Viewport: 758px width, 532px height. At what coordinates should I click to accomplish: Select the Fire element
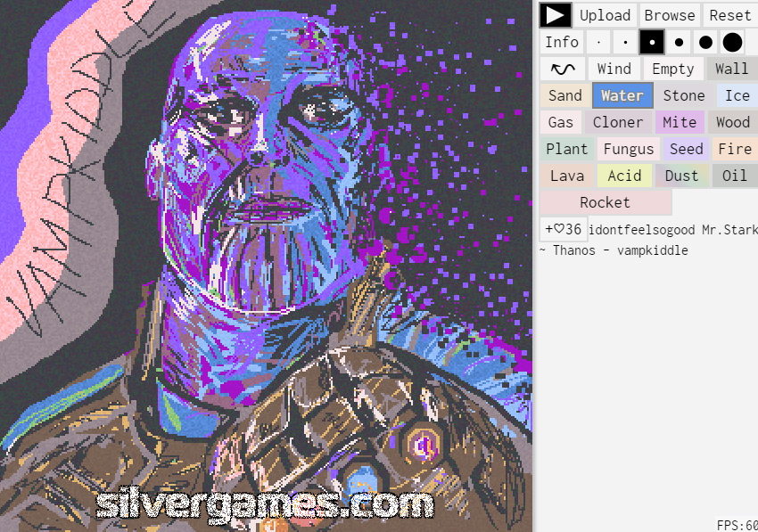[x=734, y=149]
